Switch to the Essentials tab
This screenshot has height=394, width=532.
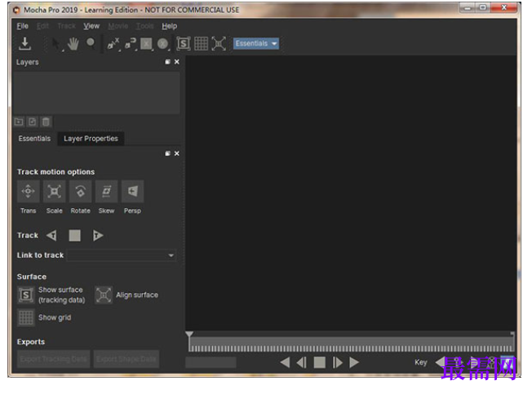[x=34, y=139]
